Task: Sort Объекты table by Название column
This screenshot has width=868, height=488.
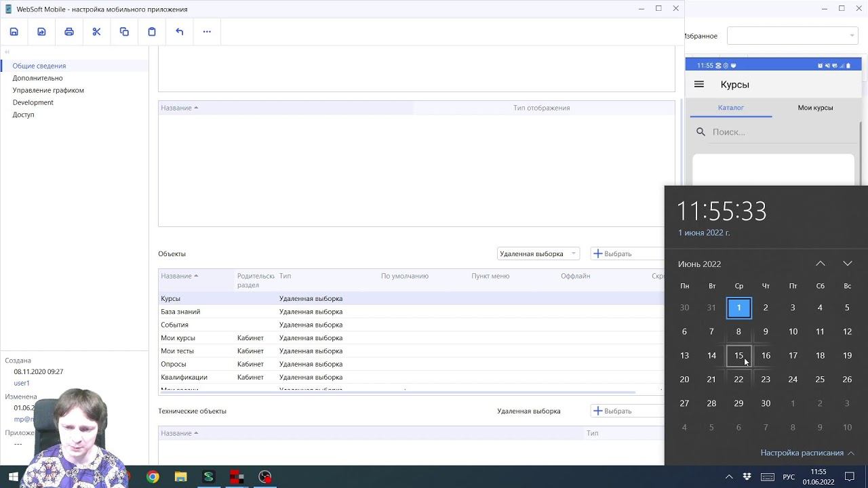Action: tap(179, 276)
